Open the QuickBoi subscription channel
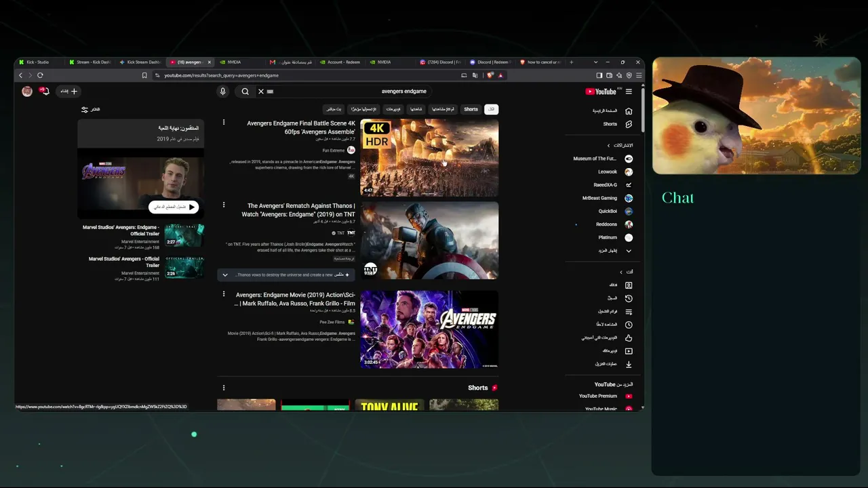The image size is (868, 488). (x=615, y=211)
